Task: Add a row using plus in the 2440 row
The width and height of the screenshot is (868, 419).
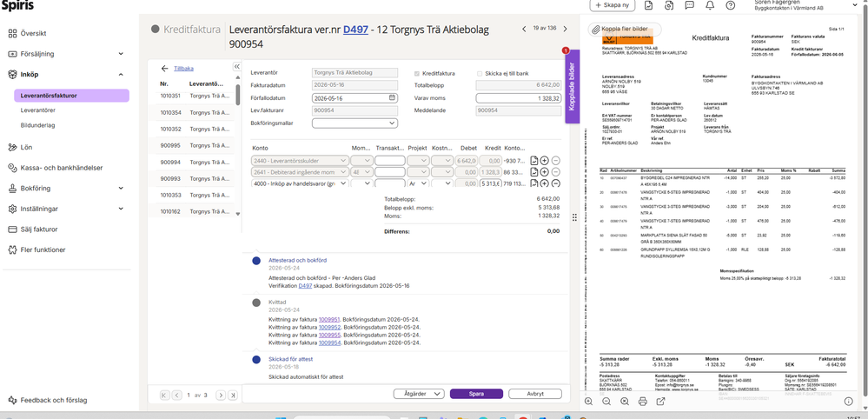Action: pyautogui.click(x=545, y=161)
